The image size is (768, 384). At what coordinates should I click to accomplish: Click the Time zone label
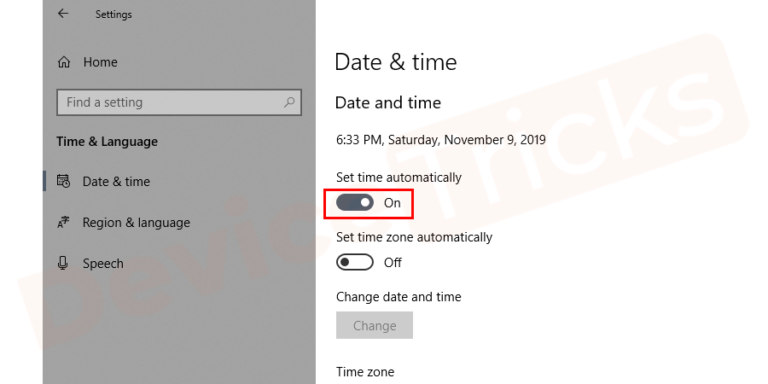click(365, 372)
